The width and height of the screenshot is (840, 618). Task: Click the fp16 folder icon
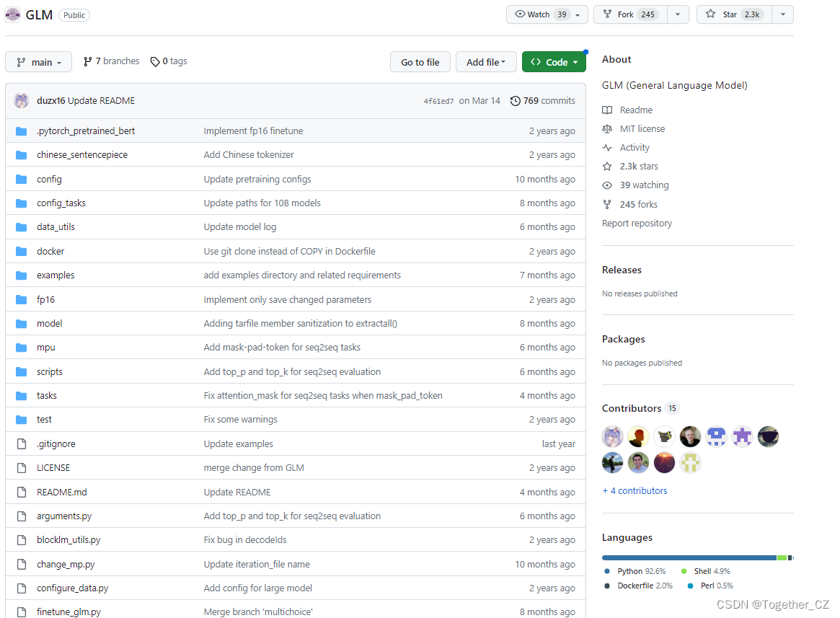tap(22, 299)
